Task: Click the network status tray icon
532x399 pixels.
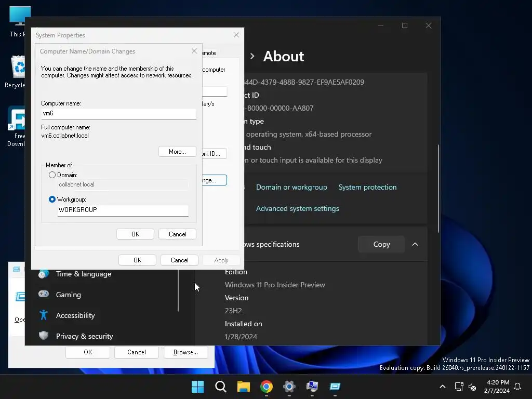Action: [459, 387]
